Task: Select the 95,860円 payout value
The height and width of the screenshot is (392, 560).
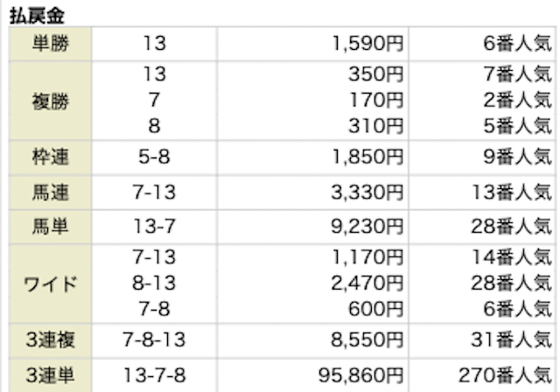Action: [x=361, y=375]
